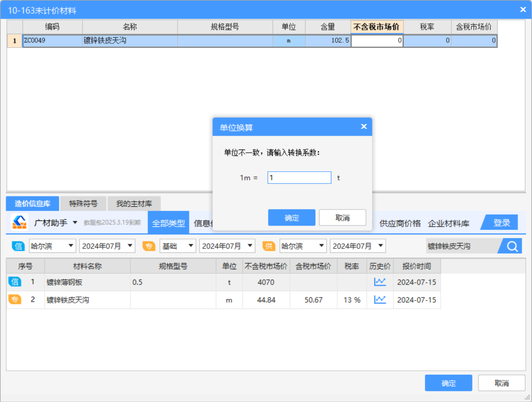Select 镀锌铁皮天沟 in the results list

pos(223,300)
